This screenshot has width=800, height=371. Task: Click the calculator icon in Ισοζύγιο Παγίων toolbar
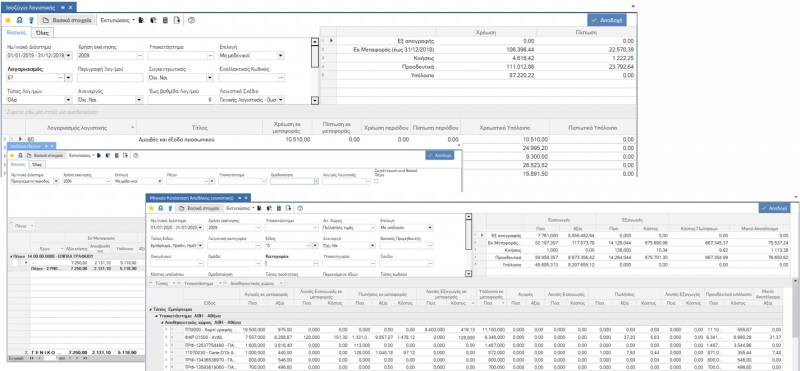point(117,155)
